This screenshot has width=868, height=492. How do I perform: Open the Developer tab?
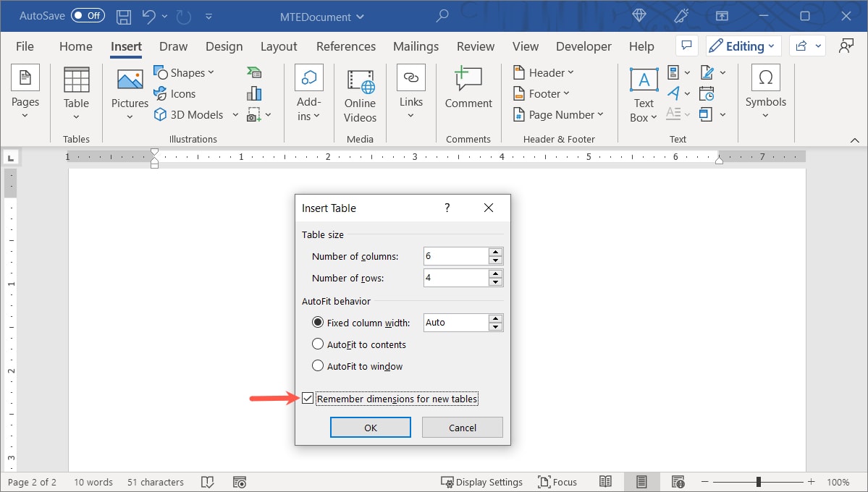pyautogui.click(x=583, y=46)
